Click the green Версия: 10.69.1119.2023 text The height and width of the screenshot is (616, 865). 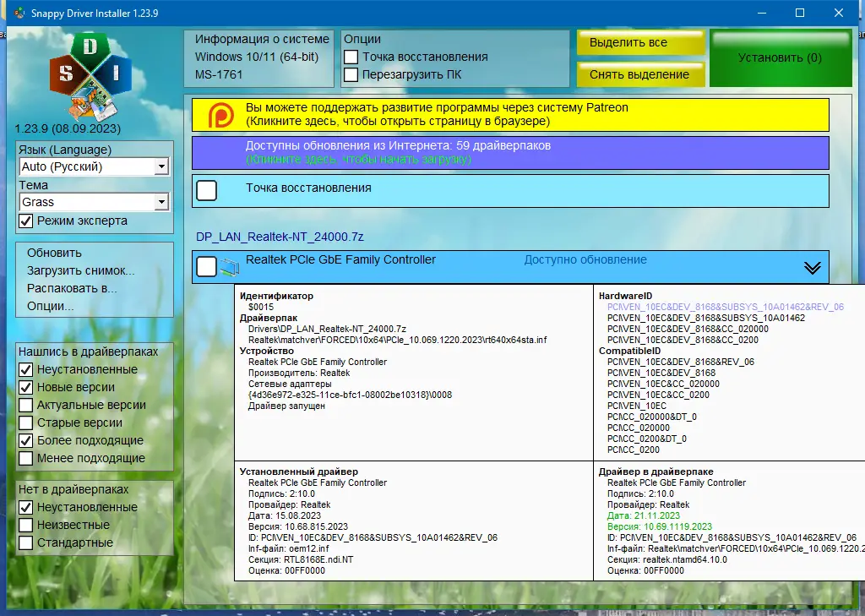tap(659, 526)
